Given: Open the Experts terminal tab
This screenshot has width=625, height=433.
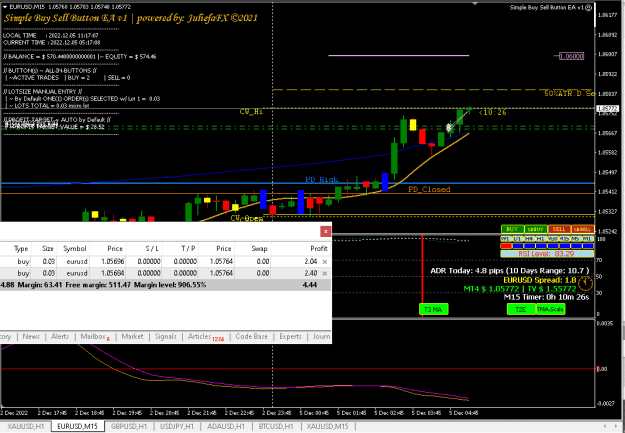Looking at the screenshot, I should (x=290, y=337).
